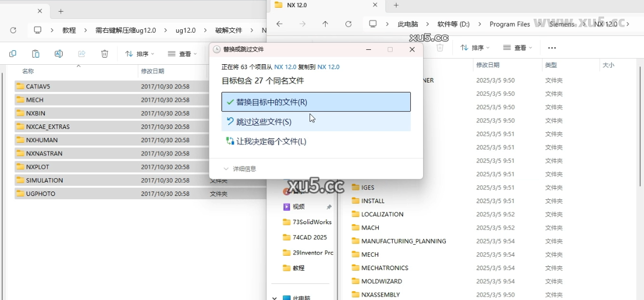
Task: Refresh the left Explorer window
Action: [x=13, y=30]
